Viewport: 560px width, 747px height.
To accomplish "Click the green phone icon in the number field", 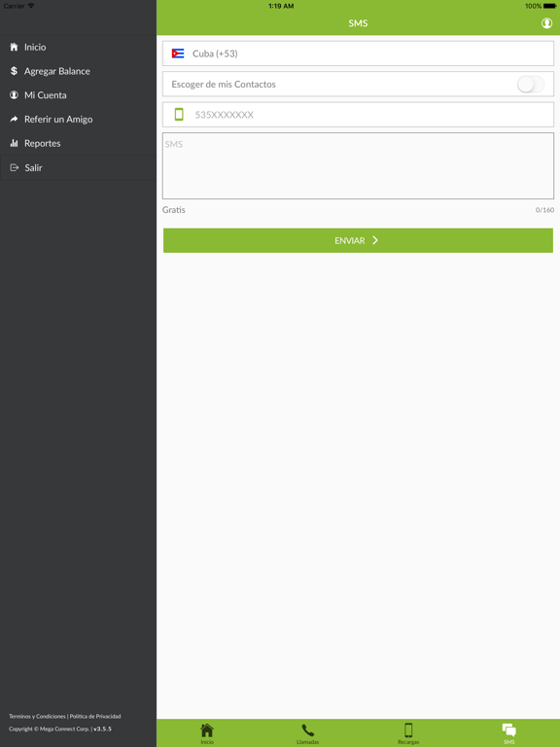I will click(x=179, y=115).
